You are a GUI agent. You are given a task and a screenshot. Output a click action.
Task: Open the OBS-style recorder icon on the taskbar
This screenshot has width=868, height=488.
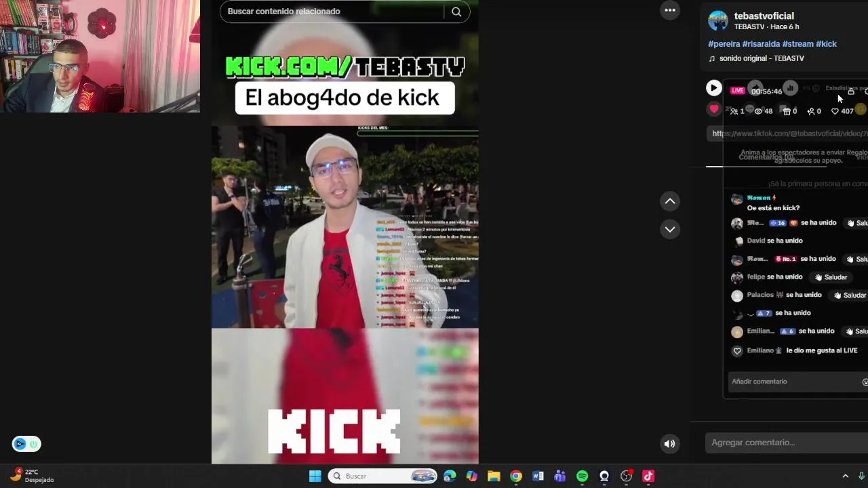[627, 476]
